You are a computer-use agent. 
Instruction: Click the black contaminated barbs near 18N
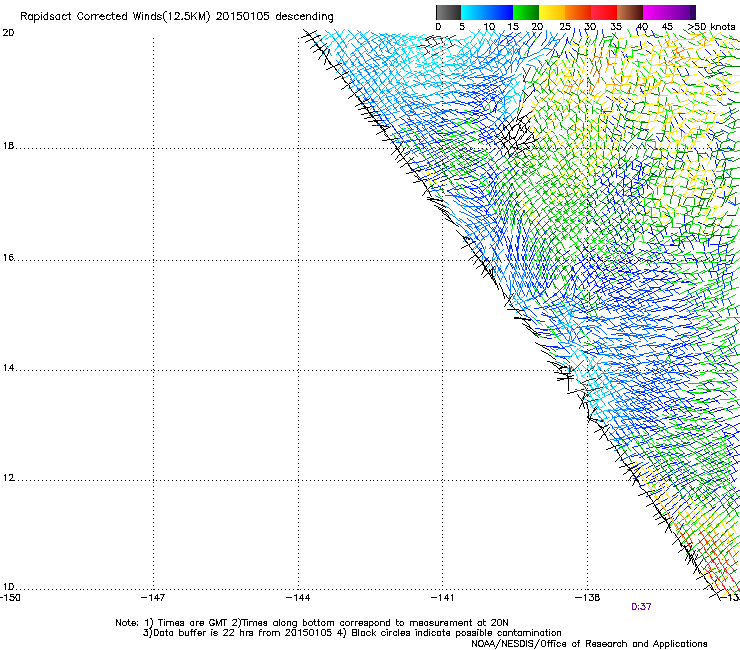pos(517,134)
